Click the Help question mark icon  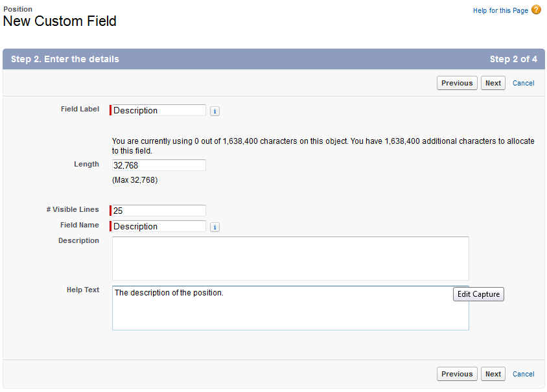(536, 10)
